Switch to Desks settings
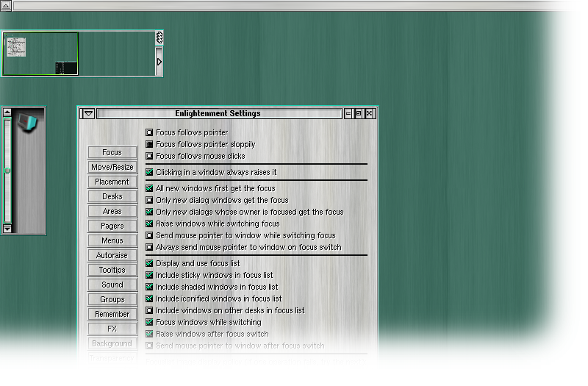This screenshot has width=588, height=386. tap(112, 196)
